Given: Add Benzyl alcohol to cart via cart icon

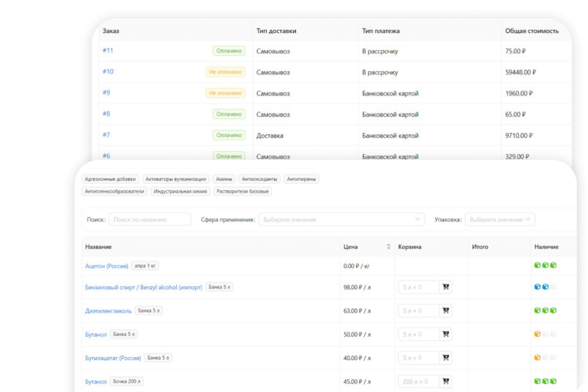Looking at the screenshot, I should (x=445, y=287).
